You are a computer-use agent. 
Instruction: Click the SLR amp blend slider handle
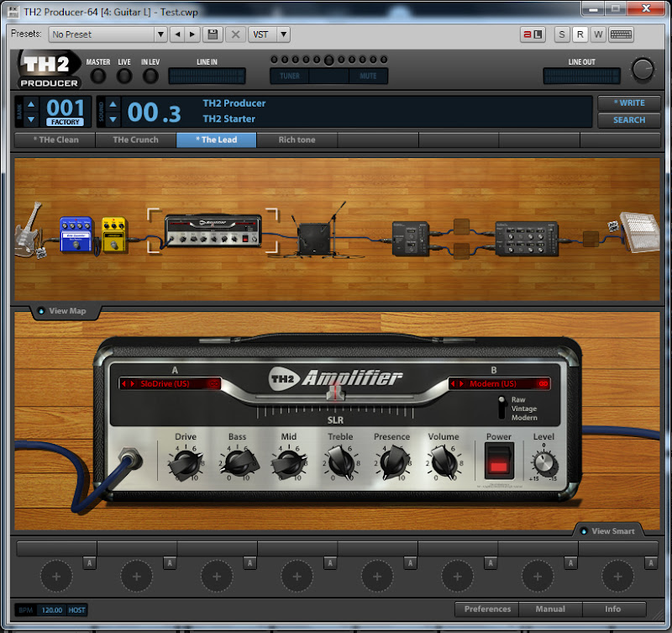click(x=337, y=393)
